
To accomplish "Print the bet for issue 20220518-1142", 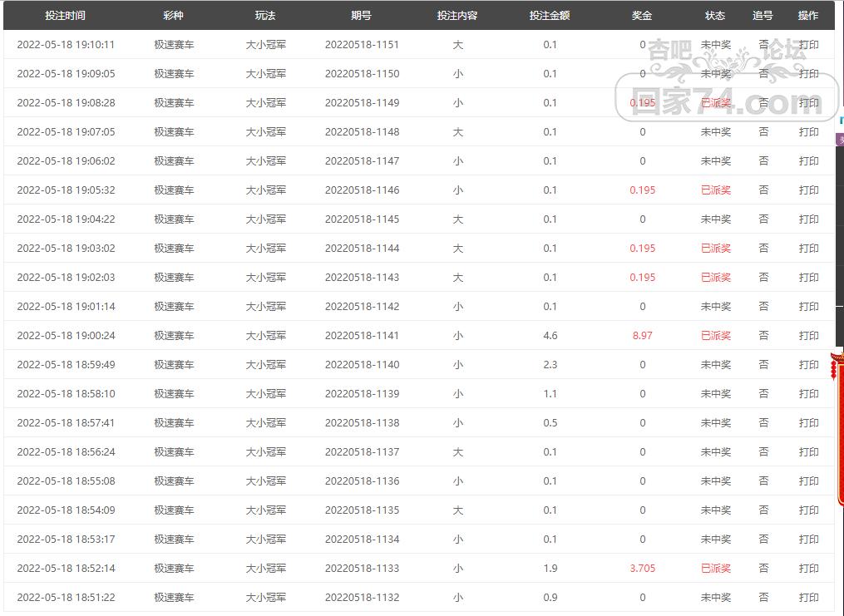I will pos(808,306).
